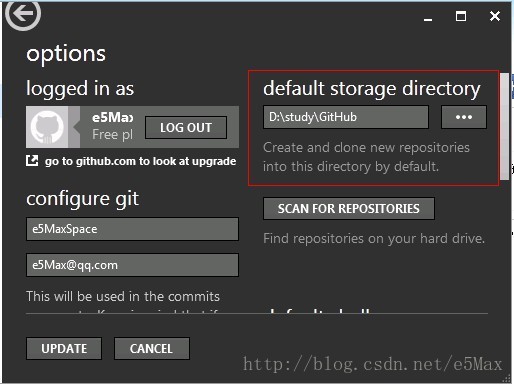This screenshot has height=384, width=514.
Task: Click the D:\study\GitHub directory field
Action: point(346,117)
